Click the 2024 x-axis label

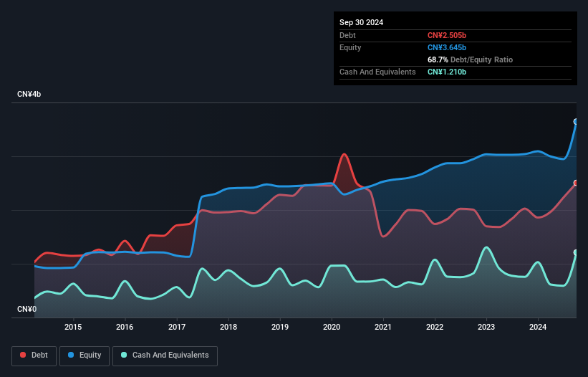538,327
